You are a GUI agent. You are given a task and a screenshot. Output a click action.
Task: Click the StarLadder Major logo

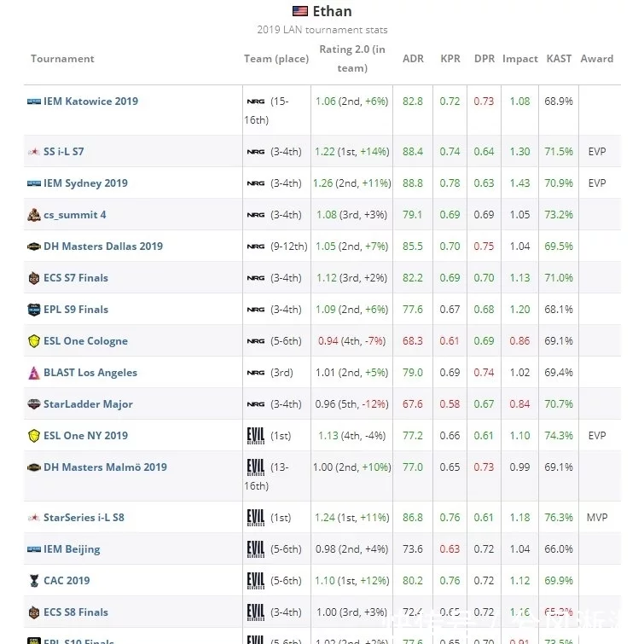(x=34, y=404)
